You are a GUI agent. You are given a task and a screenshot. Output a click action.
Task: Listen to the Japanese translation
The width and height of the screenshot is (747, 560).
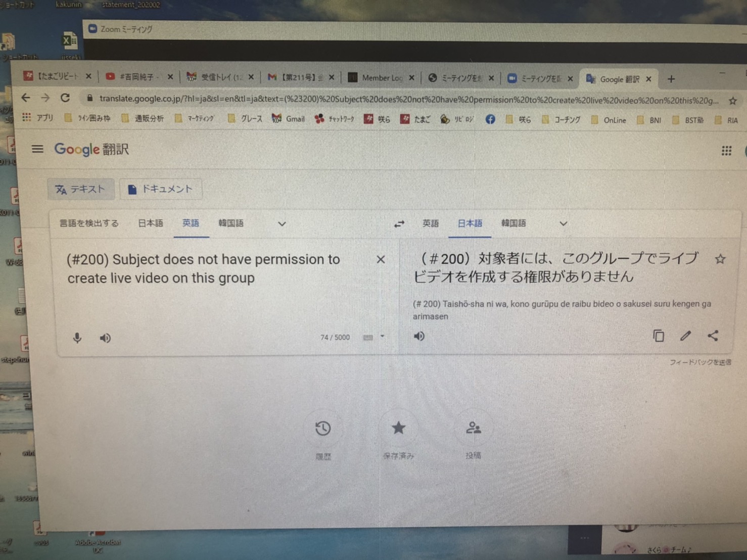419,336
